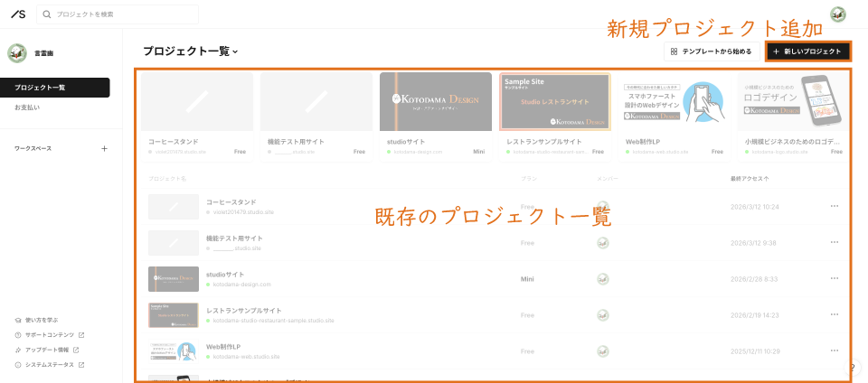Click member avatar in レストランサンプルサイト row
The height and width of the screenshot is (383, 868).
coord(603,315)
